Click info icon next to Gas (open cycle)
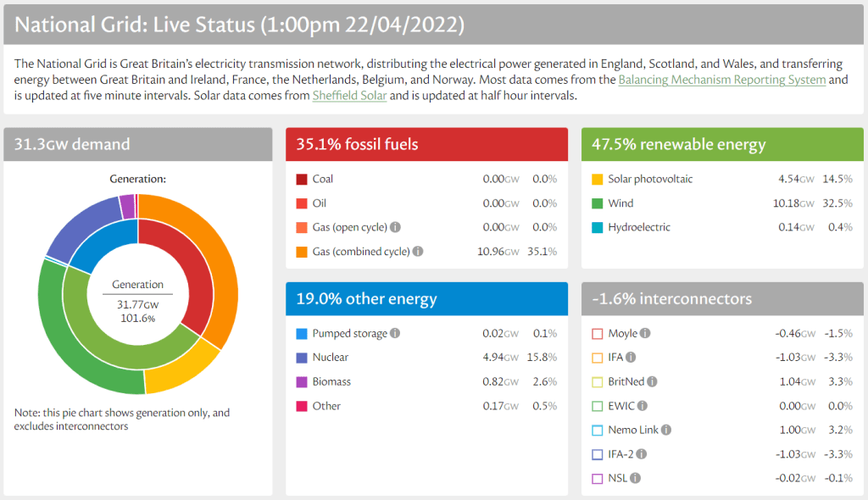Image resolution: width=868 pixels, height=500 pixels. [x=396, y=227]
